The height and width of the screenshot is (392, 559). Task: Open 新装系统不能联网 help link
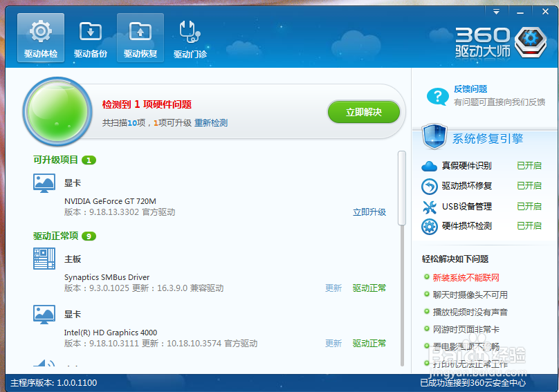(466, 278)
